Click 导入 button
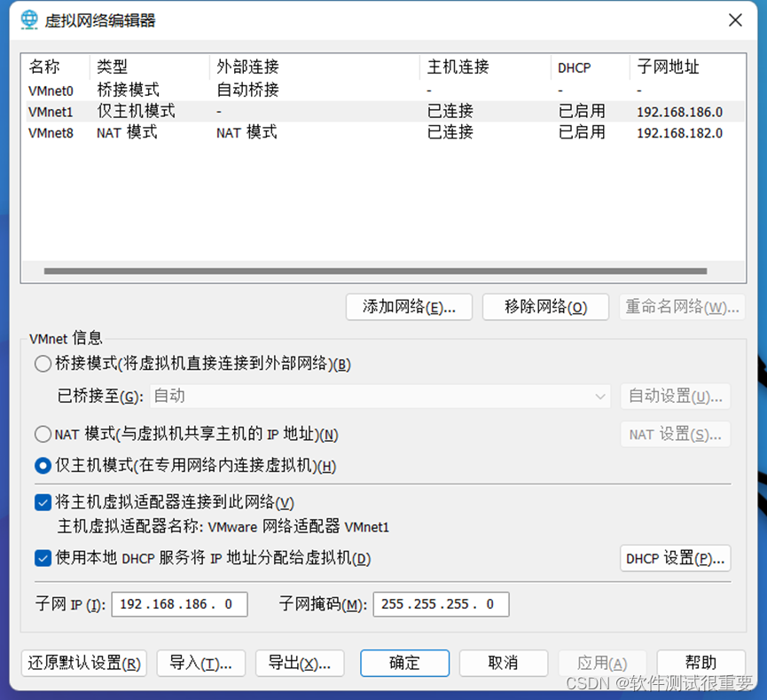767x700 pixels. [x=200, y=664]
